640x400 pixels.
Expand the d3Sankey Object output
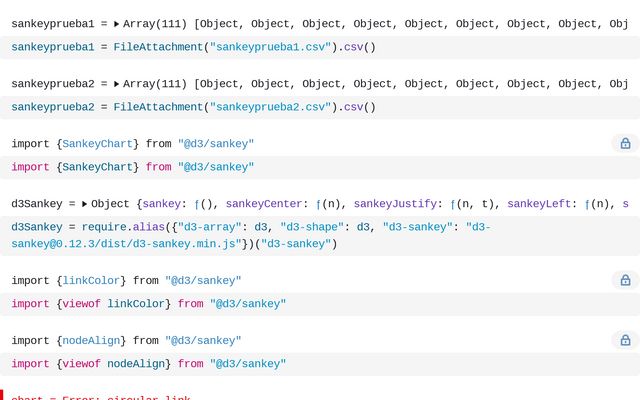click(x=85, y=204)
